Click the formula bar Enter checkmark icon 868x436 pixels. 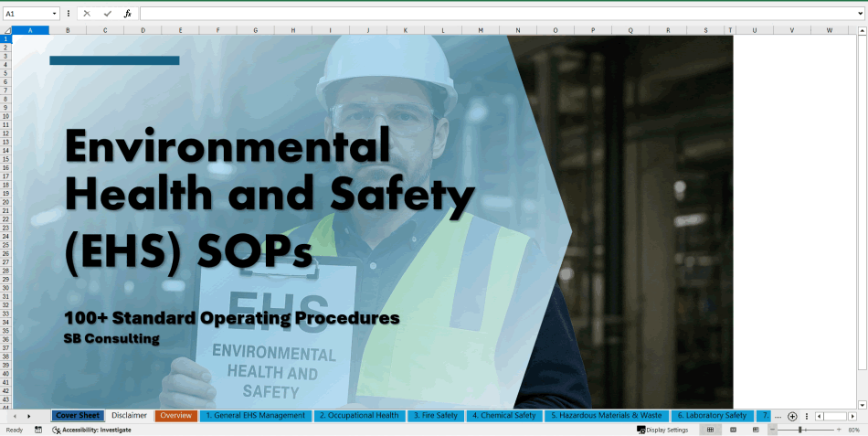(107, 14)
